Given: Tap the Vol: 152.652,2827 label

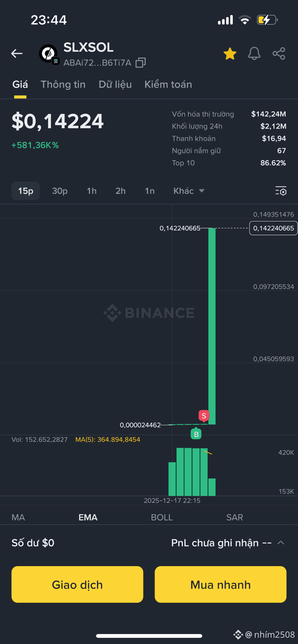Looking at the screenshot, I should [40, 440].
